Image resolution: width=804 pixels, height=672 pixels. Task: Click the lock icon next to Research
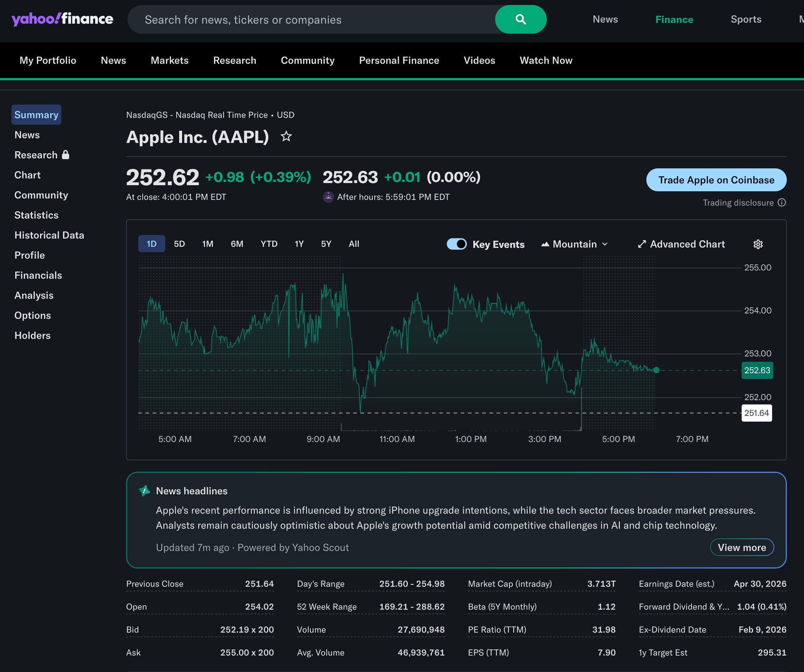click(x=66, y=155)
